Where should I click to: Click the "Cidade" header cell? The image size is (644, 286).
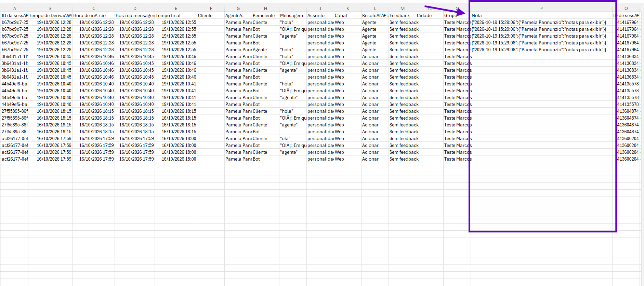430,15
